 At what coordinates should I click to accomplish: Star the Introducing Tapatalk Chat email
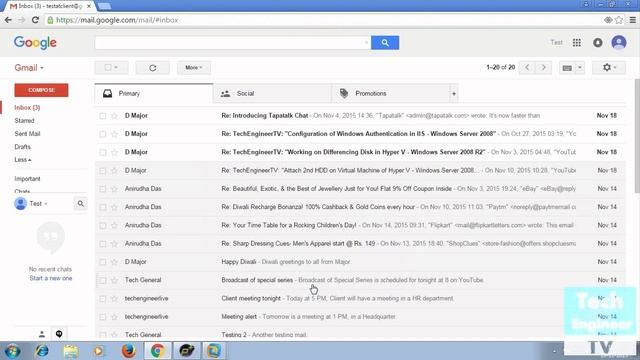click(x=114, y=116)
